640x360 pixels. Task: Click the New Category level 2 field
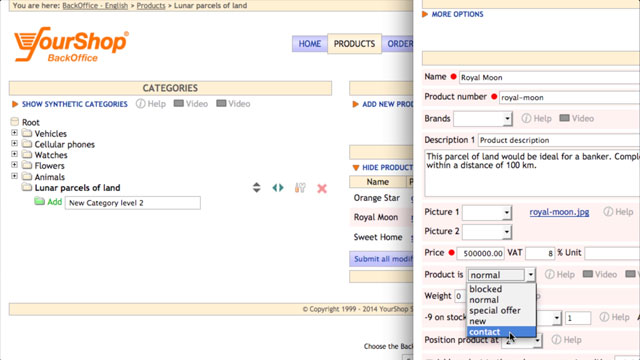(x=133, y=203)
